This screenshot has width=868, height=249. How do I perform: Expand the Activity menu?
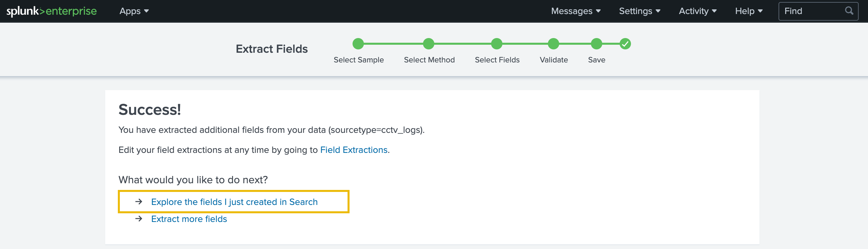697,11
